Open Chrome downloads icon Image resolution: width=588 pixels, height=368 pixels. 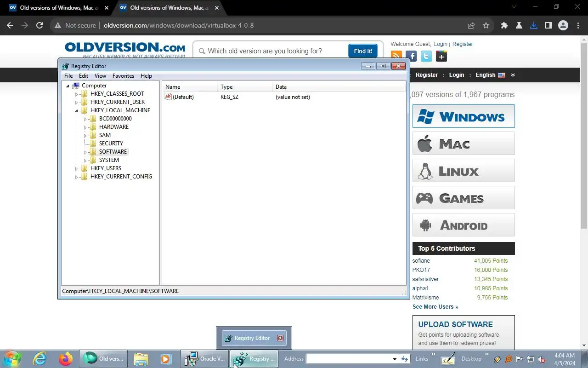[x=534, y=25]
